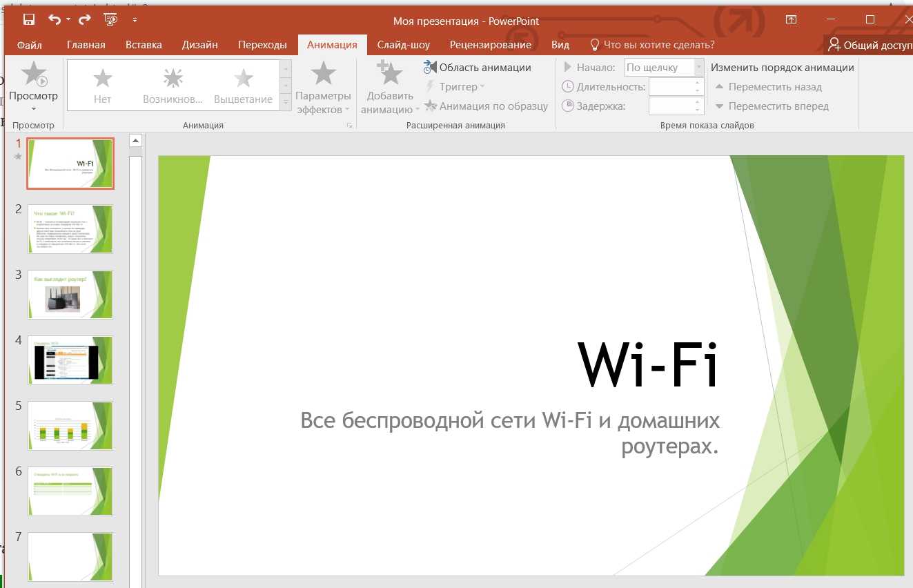Click the Просмотр animation preview star icon
The width and height of the screenshot is (913, 588).
34,74
